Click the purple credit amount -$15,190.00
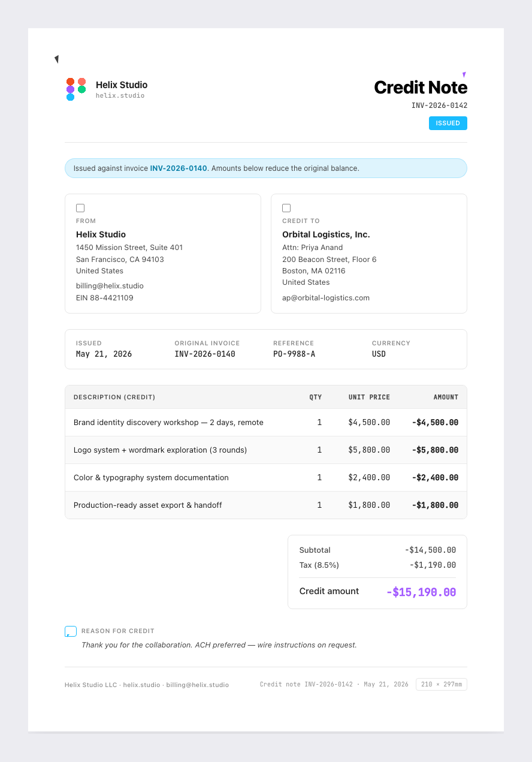Image resolution: width=532 pixels, height=762 pixels. [421, 592]
